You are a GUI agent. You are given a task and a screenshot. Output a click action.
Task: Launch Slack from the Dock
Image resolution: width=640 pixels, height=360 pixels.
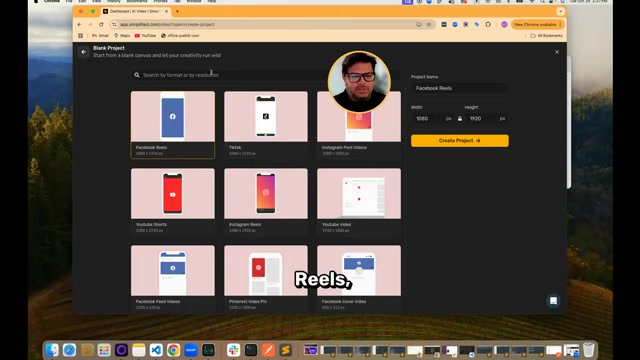tap(233, 350)
